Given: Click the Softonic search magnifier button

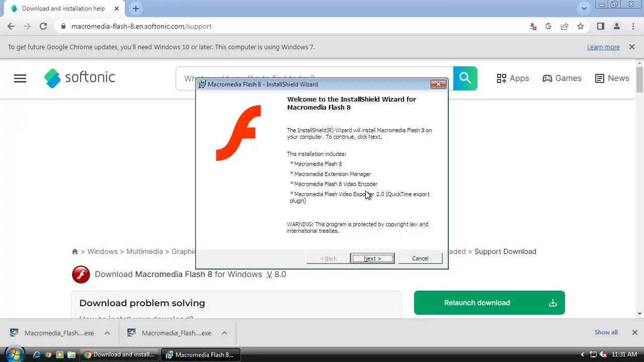Looking at the screenshot, I should pyautogui.click(x=465, y=78).
